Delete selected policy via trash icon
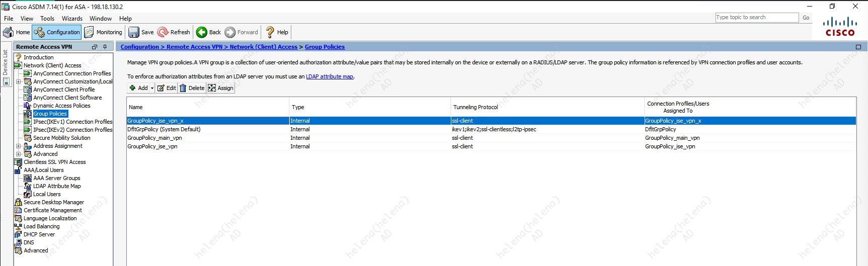Screen dimensions: 868x266 183,88
